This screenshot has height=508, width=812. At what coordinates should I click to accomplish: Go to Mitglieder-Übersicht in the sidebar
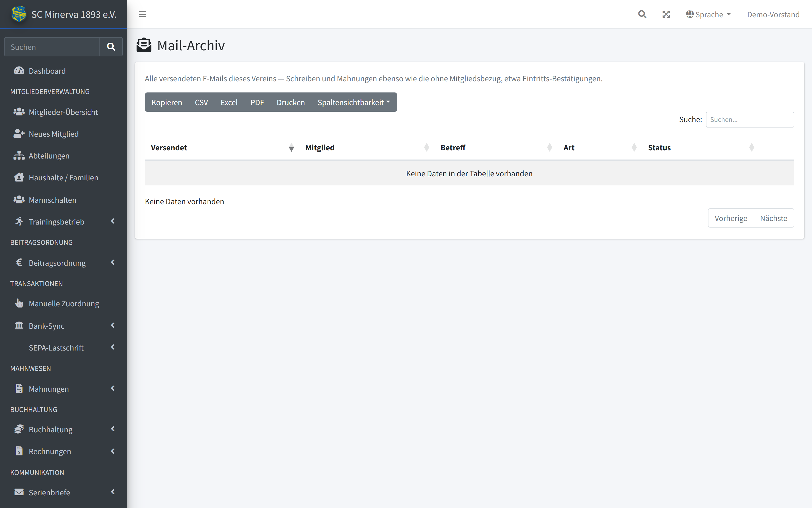point(63,112)
